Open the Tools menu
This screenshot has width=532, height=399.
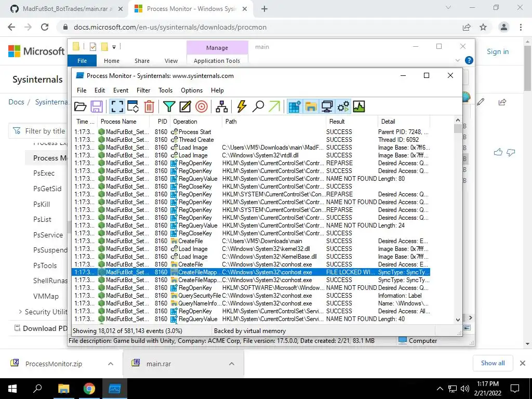click(x=166, y=90)
